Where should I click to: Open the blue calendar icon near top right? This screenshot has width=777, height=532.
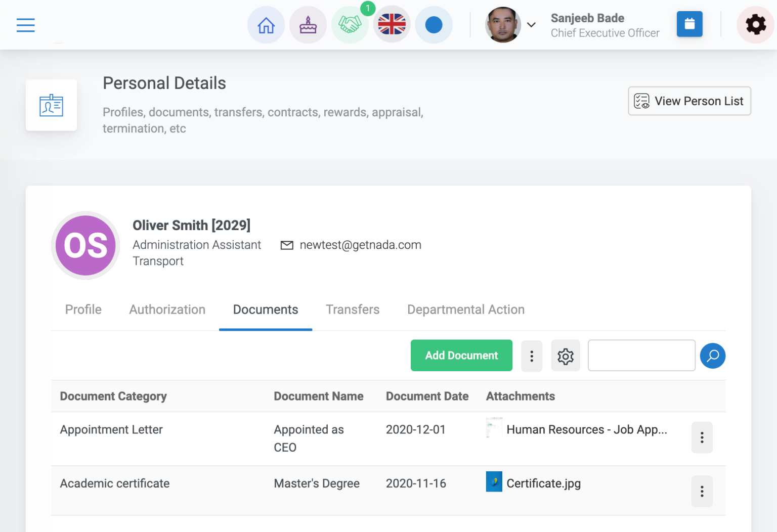689,24
